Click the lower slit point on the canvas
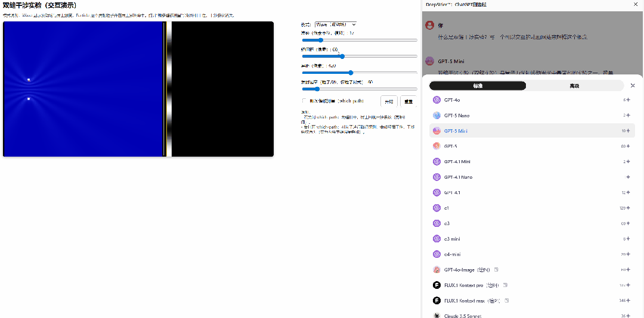This screenshot has height=318, width=644. (29, 99)
